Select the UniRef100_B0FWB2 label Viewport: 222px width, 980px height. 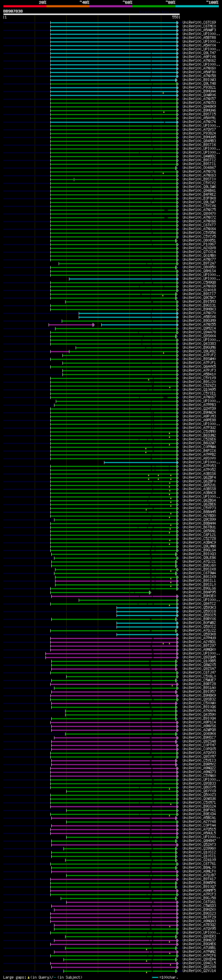199,623
